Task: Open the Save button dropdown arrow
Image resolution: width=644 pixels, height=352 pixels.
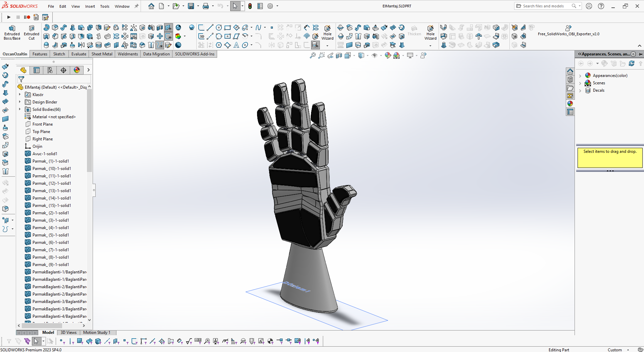Action: coord(198,6)
